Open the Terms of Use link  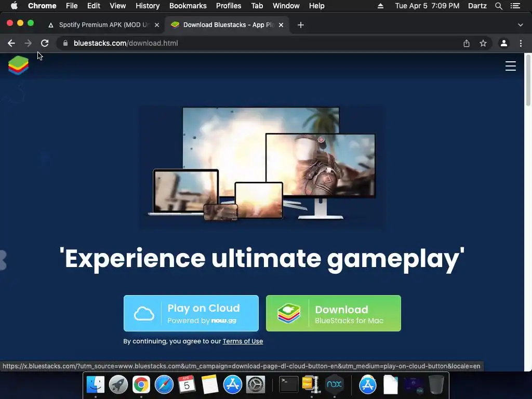[243, 341]
